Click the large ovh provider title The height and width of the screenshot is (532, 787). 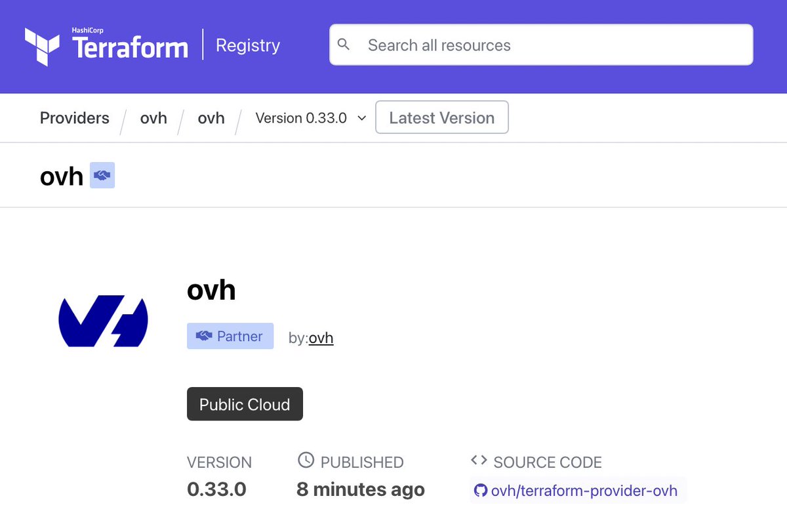click(211, 289)
